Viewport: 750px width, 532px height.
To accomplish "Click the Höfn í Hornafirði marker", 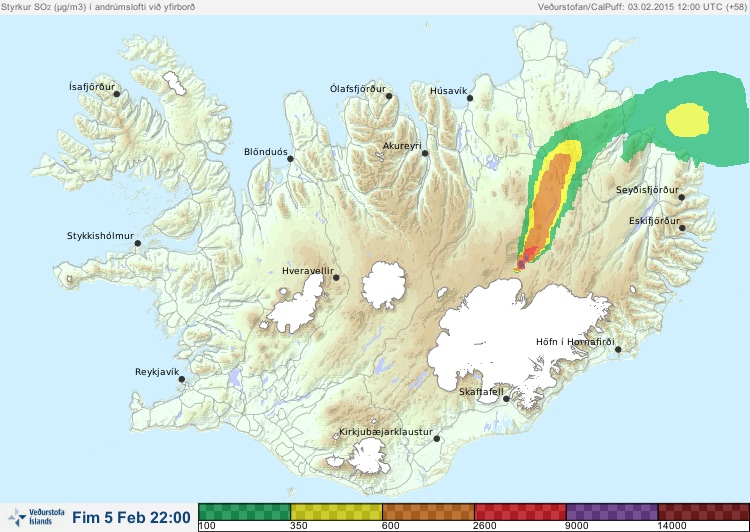I will (x=618, y=350).
